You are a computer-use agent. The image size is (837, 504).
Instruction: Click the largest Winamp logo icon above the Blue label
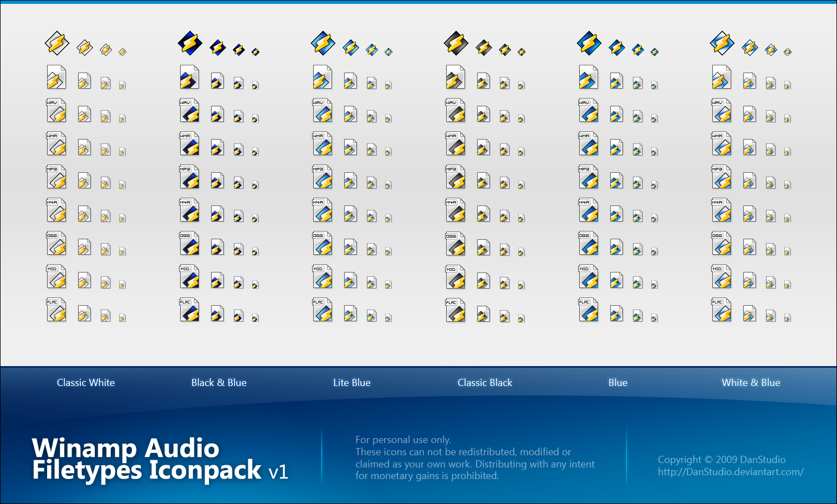coord(589,43)
